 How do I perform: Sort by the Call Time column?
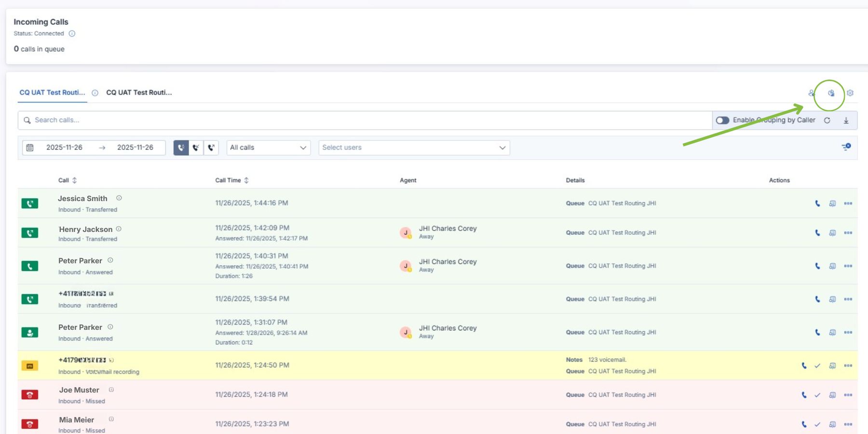[x=232, y=180]
